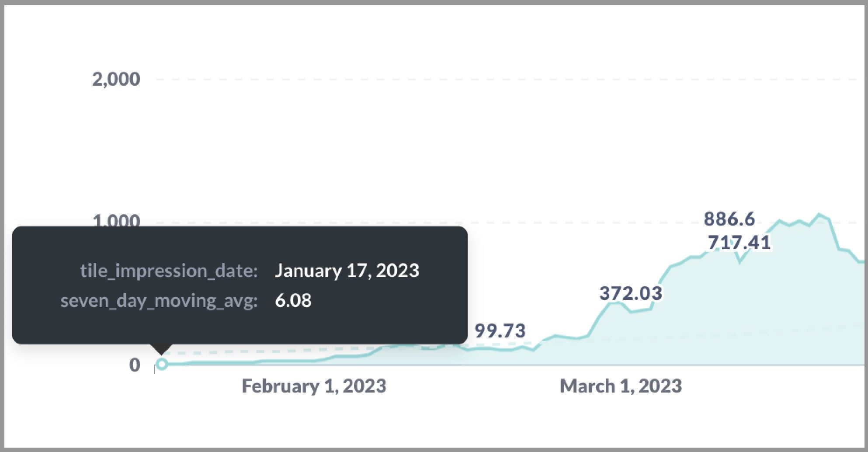The image size is (868, 452).
Task: Click the tooltip date January 17, 2023
Action: click(x=347, y=271)
